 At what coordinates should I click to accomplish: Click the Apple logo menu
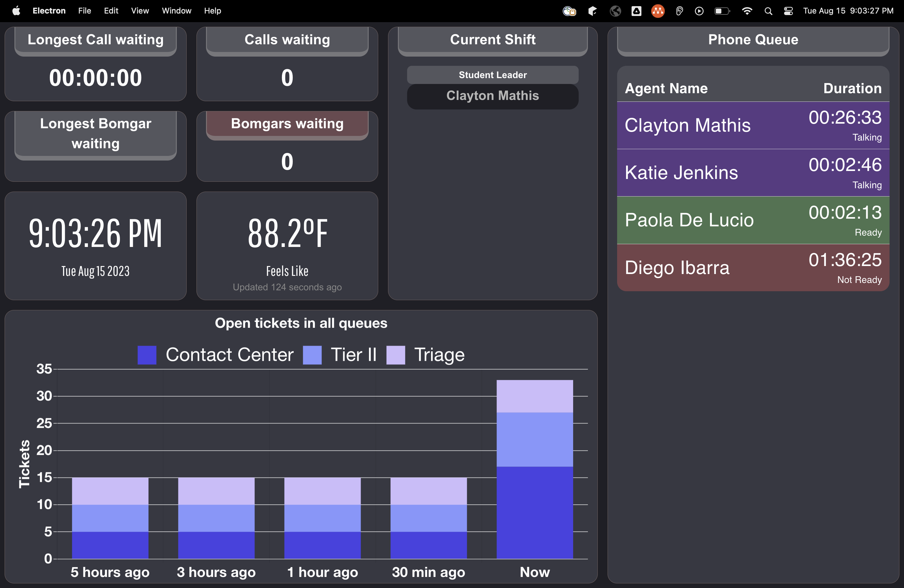tap(16, 11)
